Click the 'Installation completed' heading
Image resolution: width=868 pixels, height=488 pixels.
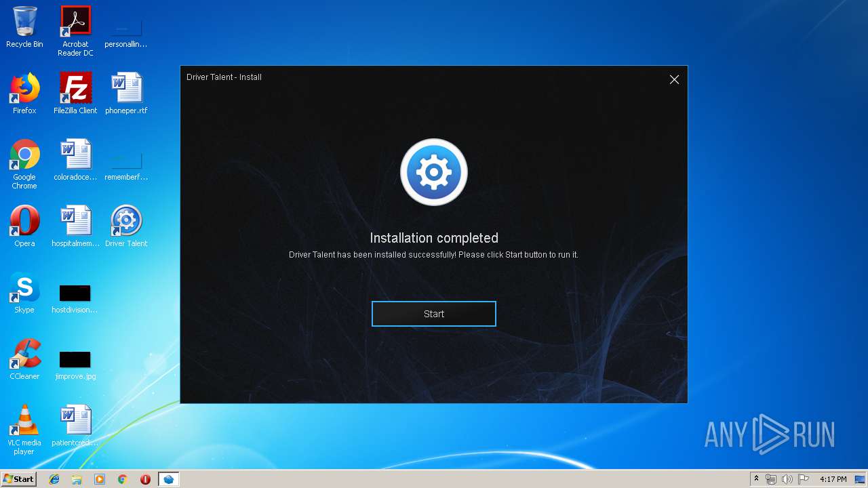(x=434, y=238)
